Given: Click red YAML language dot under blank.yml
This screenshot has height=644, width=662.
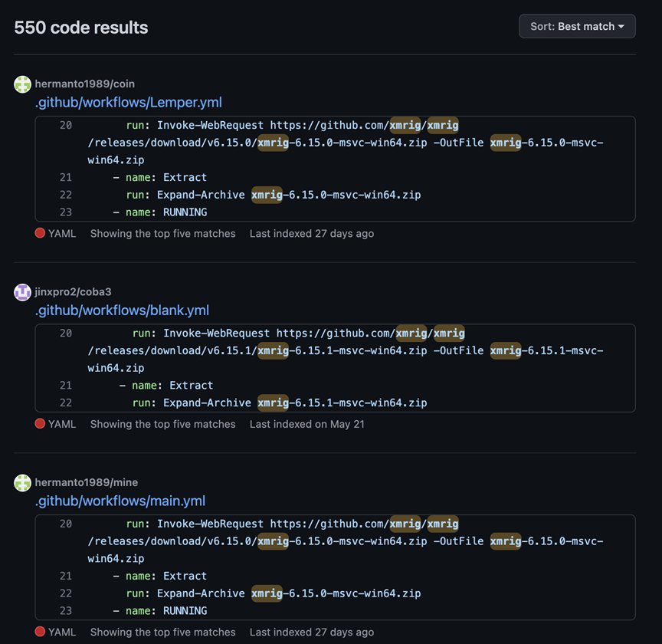Looking at the screenshot, I should point(40,424).
